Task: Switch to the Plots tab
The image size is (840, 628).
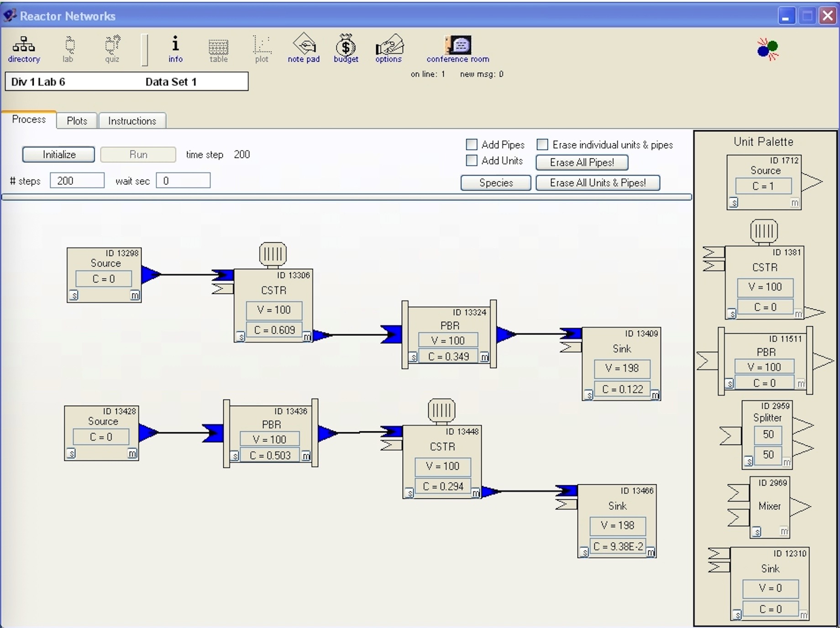Action: point(77,121)
